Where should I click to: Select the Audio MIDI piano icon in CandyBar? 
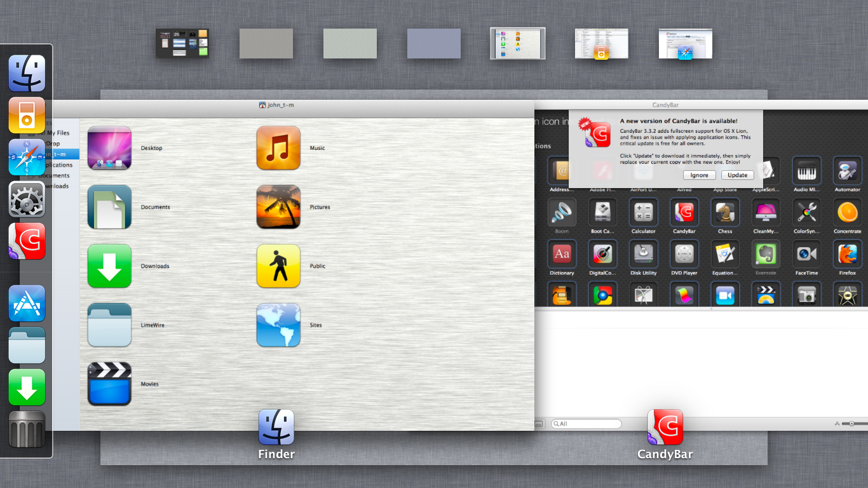pyautogui.click(x=806, y=170)
